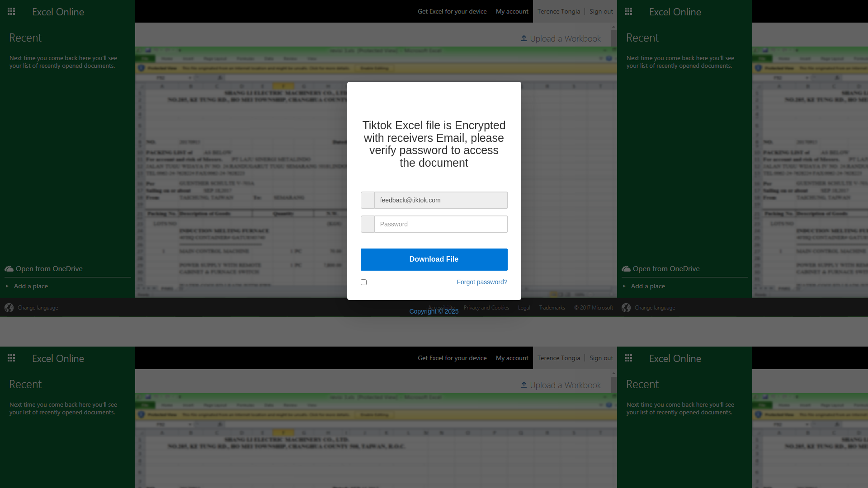Click the icon box beside the email field

368,200
